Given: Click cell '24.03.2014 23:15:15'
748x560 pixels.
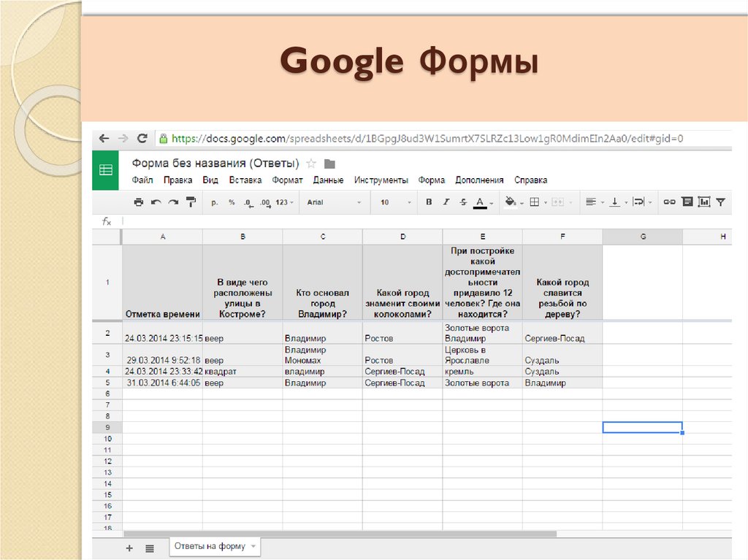Looking at the screenshot, I should tap(162, 333).
